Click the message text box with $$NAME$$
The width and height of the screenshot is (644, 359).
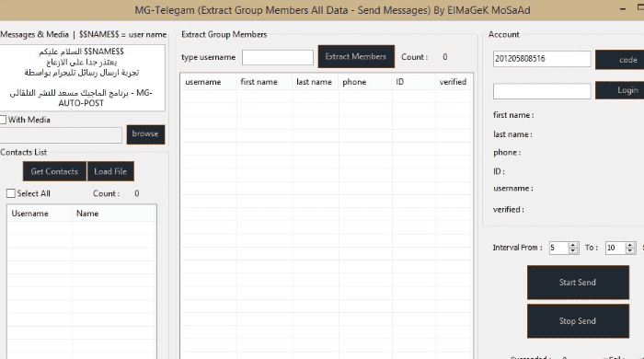coord(82,77)
